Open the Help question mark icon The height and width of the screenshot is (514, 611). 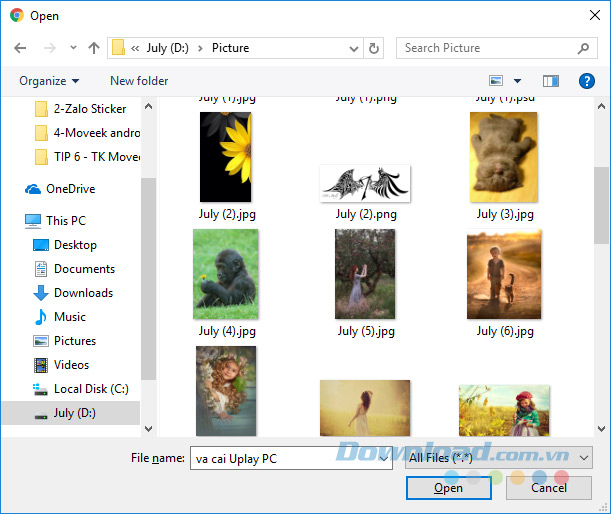coord(587,81)
